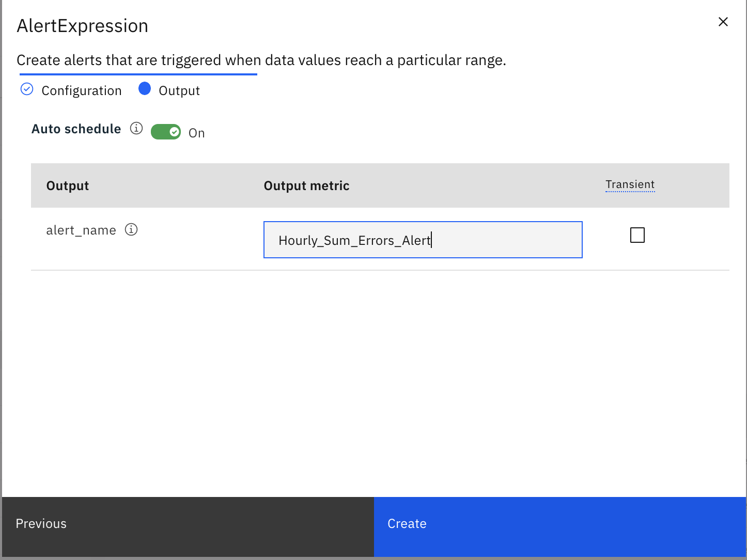Click the Previous button
This screenshot has height=560, width=747.
pyautogui.click(x=188, y=527)
